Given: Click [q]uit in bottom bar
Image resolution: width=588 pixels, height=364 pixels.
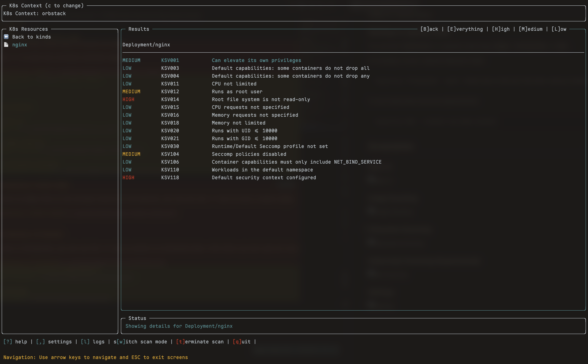Looking at the screenshot, I should click(x=242, y=342).
